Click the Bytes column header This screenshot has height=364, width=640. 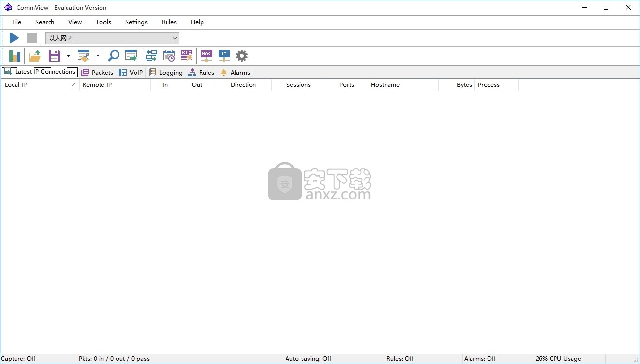click(x=456, y=85)
